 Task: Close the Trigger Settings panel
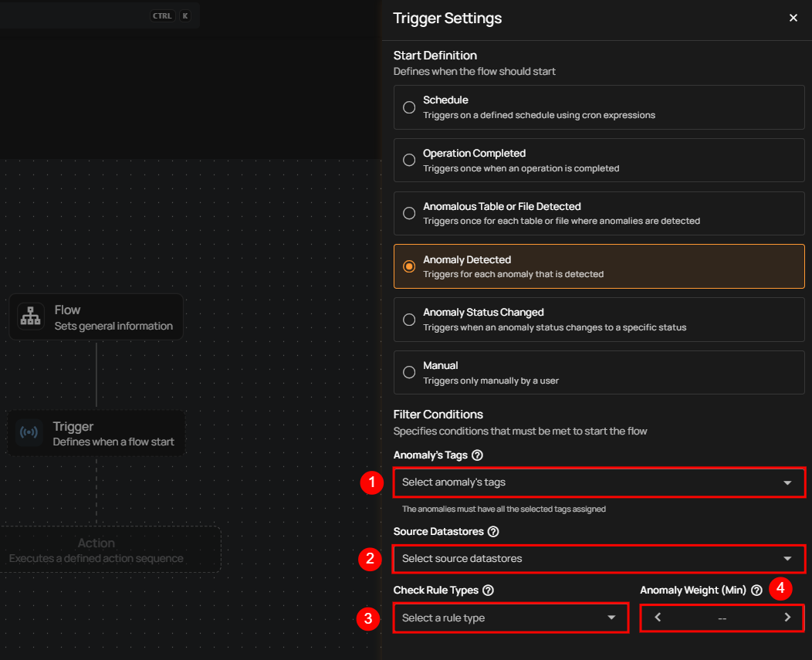pyautogui.click(x=793, y=18)
